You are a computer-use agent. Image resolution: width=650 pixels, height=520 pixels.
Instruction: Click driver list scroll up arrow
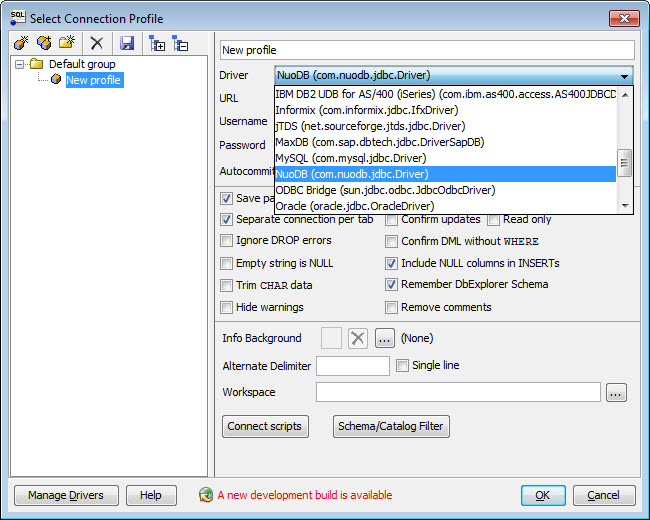pos(625,95)
